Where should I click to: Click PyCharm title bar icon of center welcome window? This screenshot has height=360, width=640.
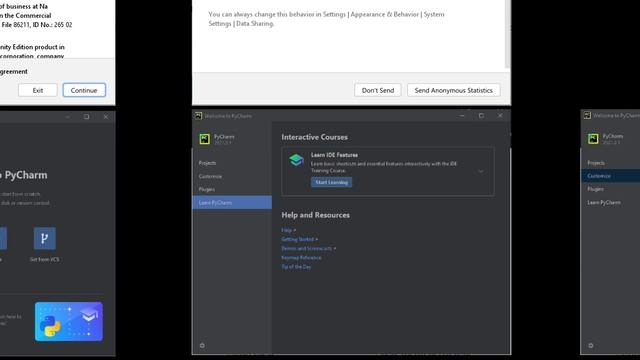pos(198,116)
